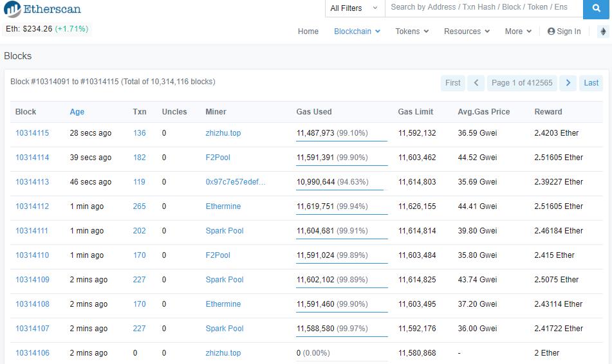Go to the next page arrow
612x364 pixels.
click(568, 83)
